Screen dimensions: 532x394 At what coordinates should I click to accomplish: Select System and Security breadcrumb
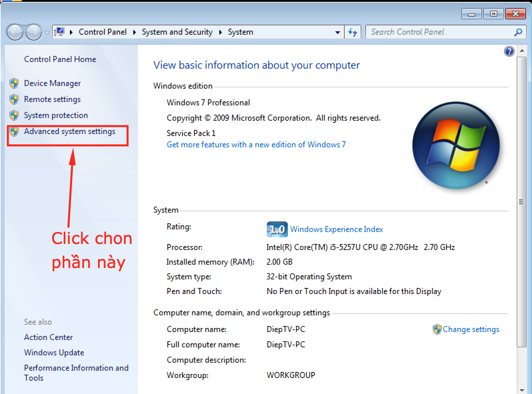pyautogui.click(x=177, y=32)
